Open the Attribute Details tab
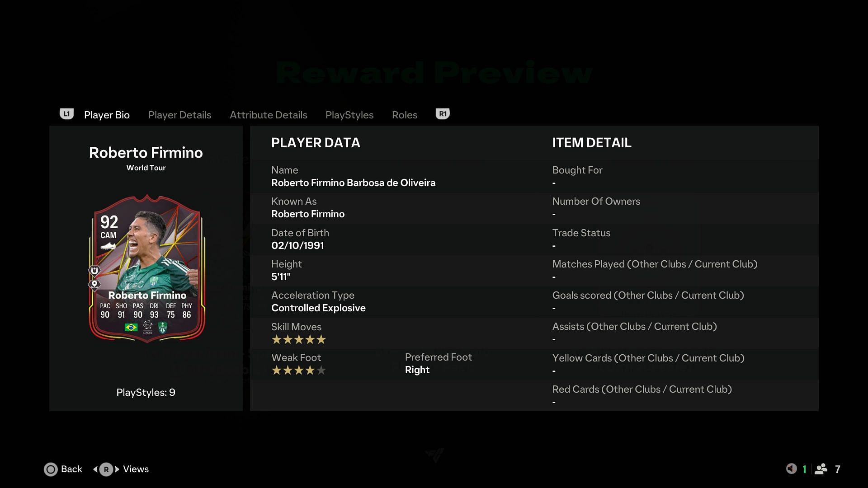 [268, 114]
